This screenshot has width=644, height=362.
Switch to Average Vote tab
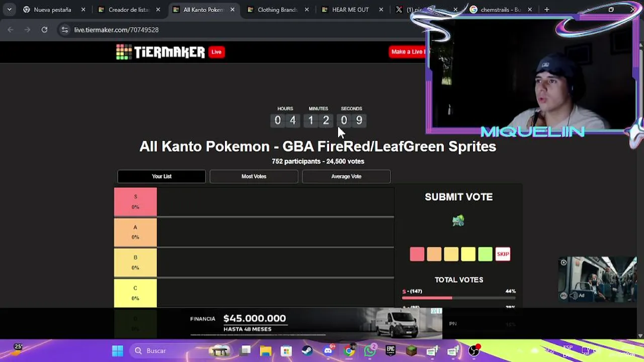346,176
